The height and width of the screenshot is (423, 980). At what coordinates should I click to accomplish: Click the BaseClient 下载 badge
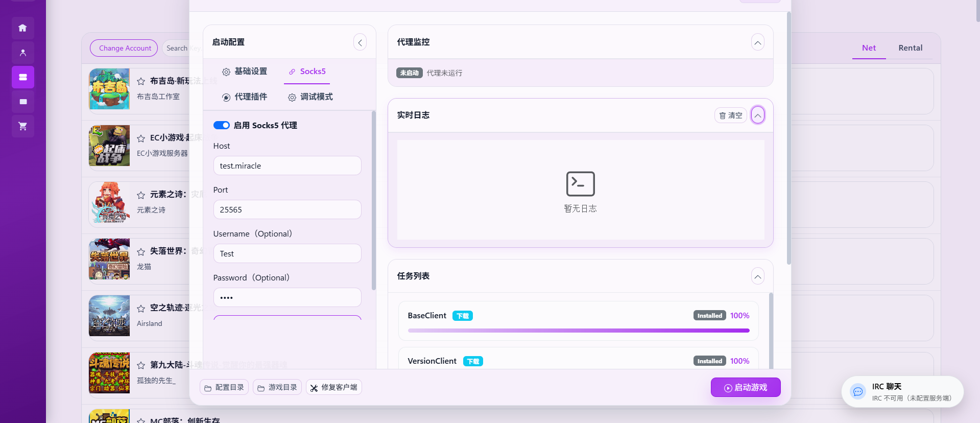click(463, 316)
